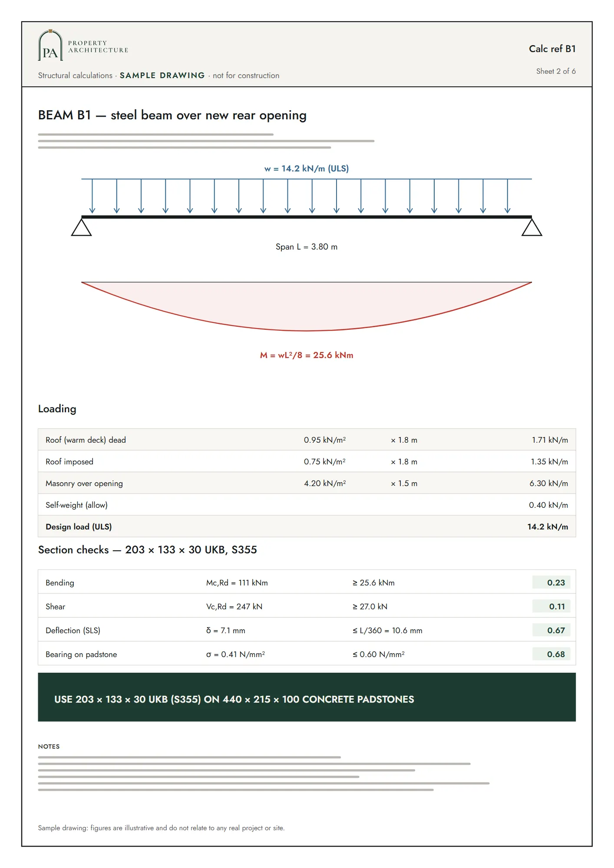The height and width of the screenshot is (868, 614).
Task: Click the 'Calc ref B1' label
Action: [x=552, y=49]
